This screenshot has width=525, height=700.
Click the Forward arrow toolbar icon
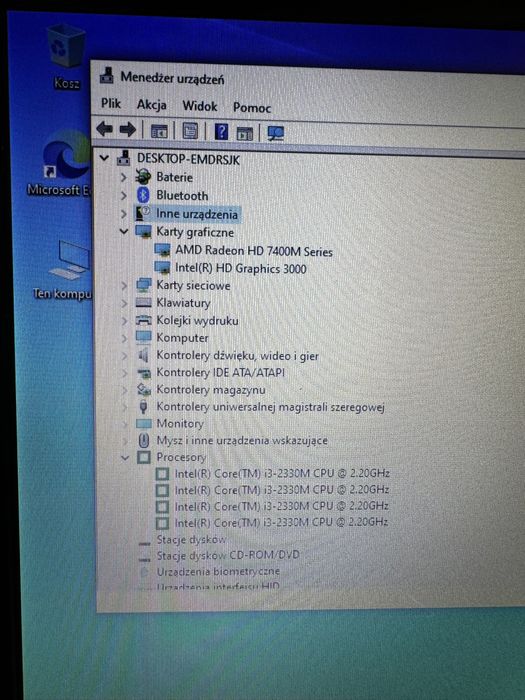coord(128,130)
